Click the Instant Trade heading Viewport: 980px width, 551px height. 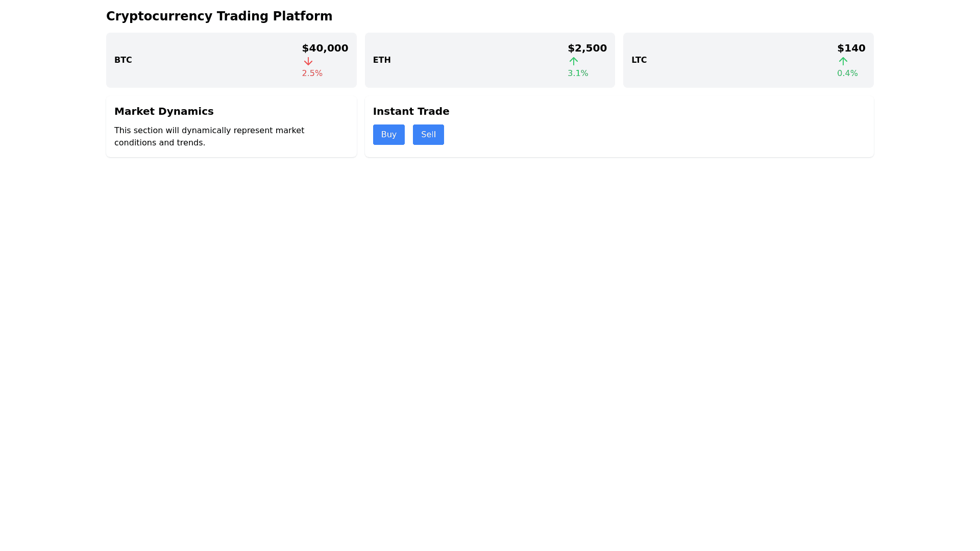(411, 111)
